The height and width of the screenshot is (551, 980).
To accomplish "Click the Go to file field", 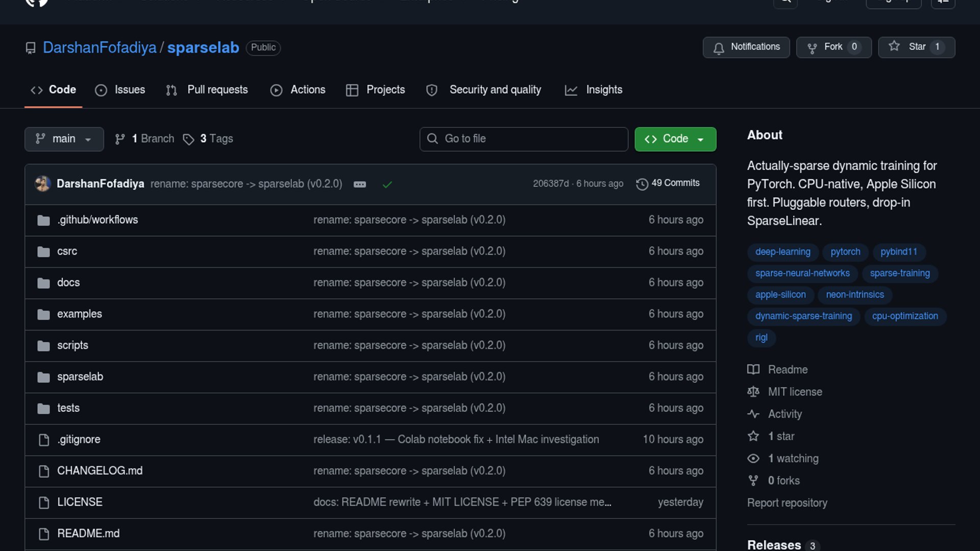I will point(524,139).
